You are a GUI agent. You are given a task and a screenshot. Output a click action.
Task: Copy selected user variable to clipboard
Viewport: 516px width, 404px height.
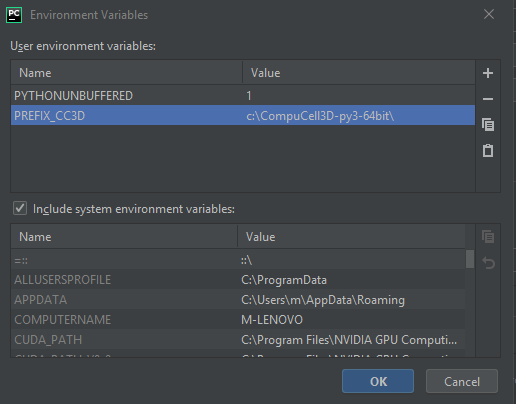pyautogui.click(x=488, y=125)
